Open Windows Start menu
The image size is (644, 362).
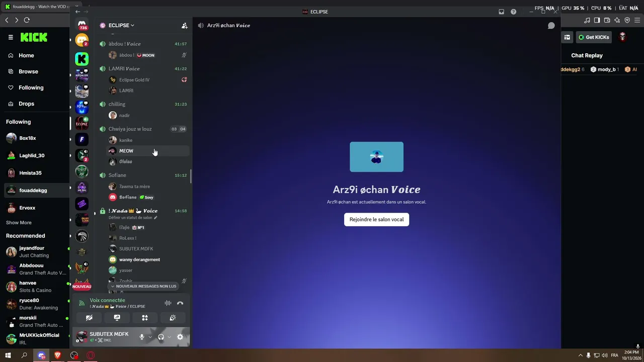click(x=8, y=355)
